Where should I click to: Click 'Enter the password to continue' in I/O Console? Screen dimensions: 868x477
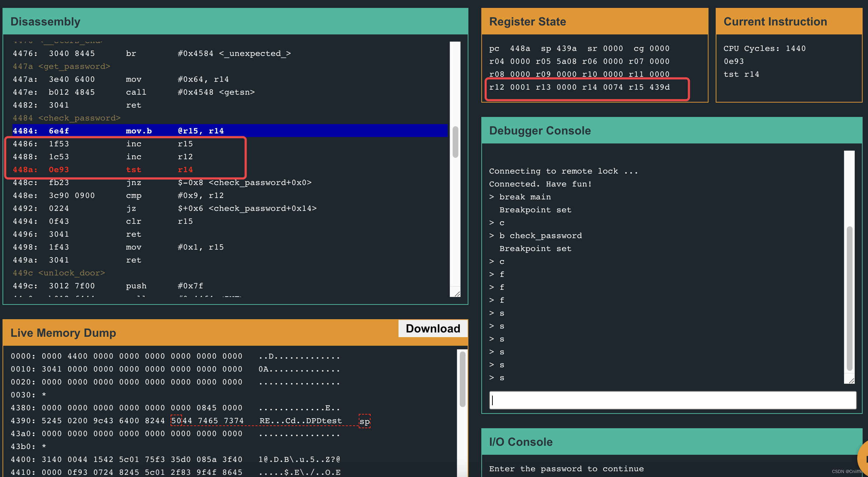[x=566, y=469]
